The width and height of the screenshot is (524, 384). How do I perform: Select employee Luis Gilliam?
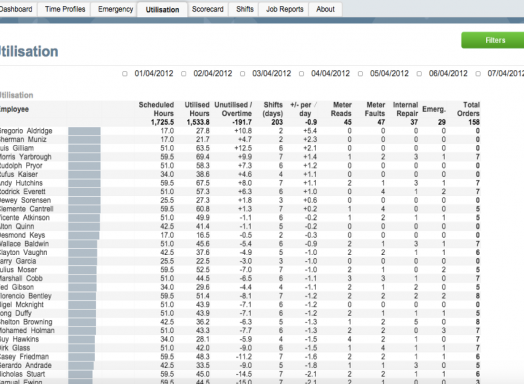[17, 148]
